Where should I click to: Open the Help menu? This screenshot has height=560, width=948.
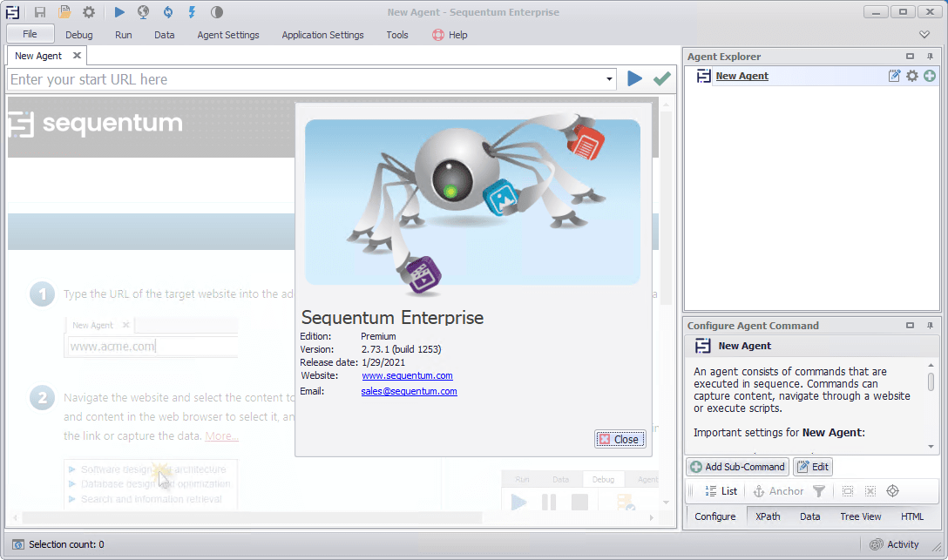[450, 35]
